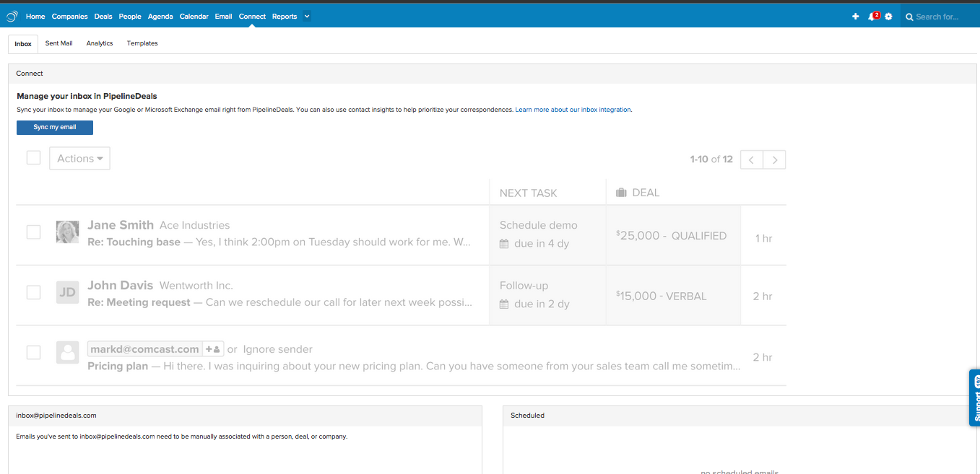Click the unknown sender avatar placeholder
Screen dimensions: 980x474
point(67,352)
